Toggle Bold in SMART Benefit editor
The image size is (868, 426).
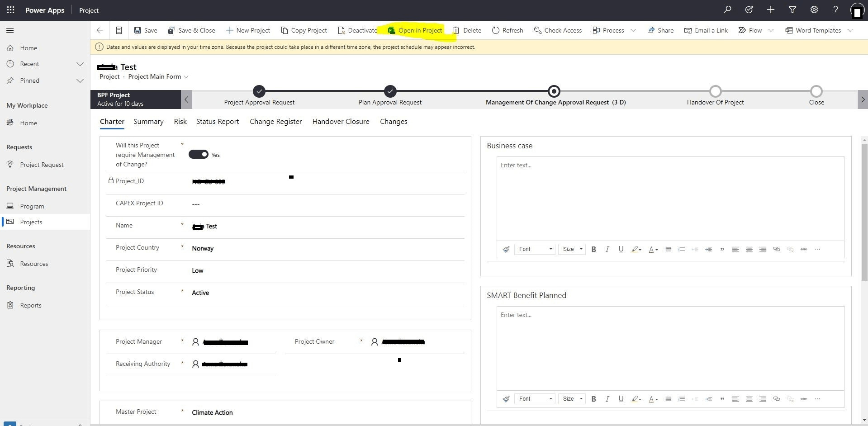(x=594, y=399)
